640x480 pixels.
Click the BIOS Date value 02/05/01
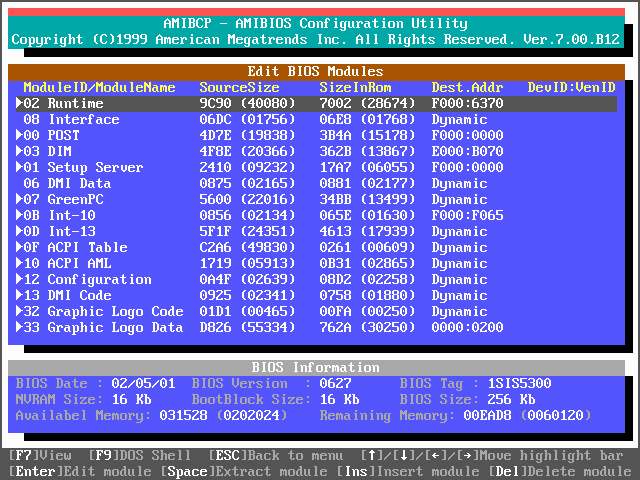(143, 384)
